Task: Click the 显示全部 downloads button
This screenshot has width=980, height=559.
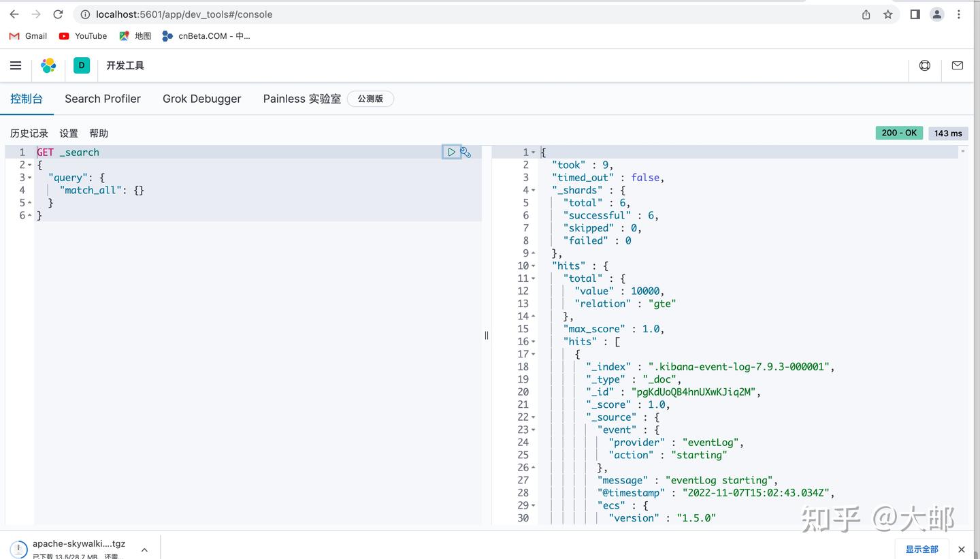Action: tap(921, 549)
